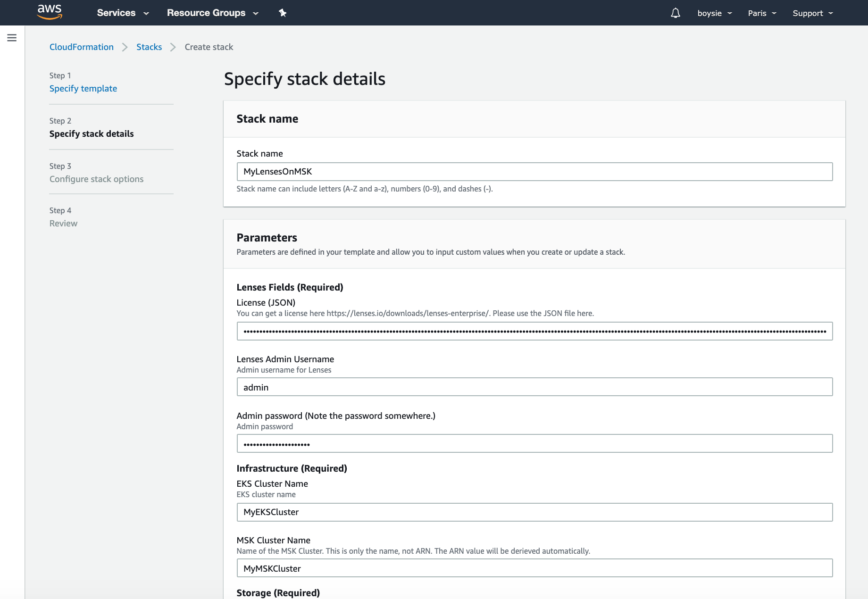Open the Paris region selector
Screen dimensions: 868x599
[x=762, y=13]
